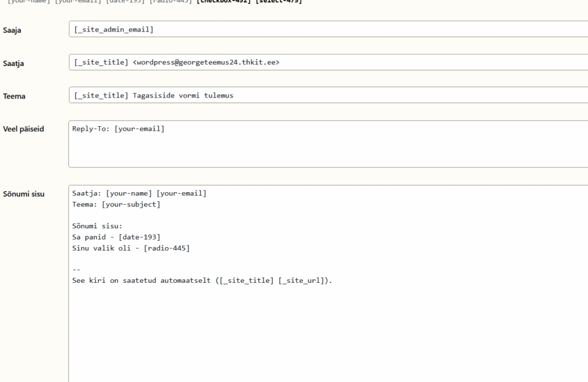Click the Teema field label

tap(14, 96)
